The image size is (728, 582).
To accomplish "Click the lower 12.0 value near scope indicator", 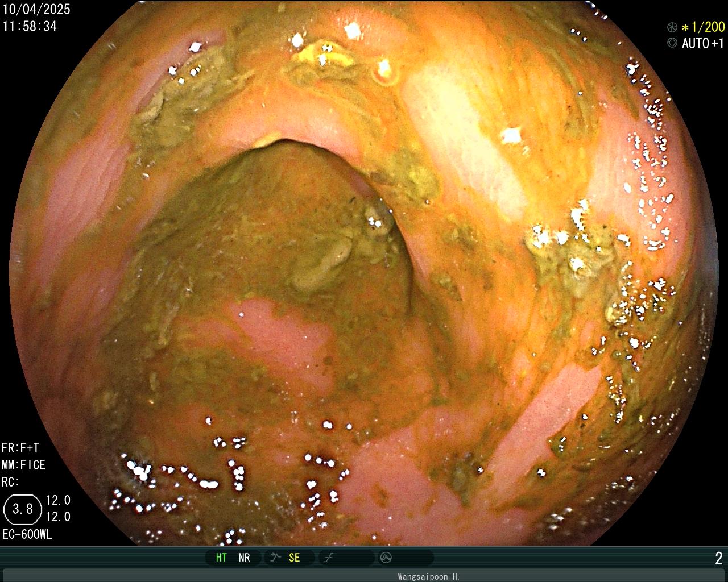I will pyautogui.click(x=58, y=517).
